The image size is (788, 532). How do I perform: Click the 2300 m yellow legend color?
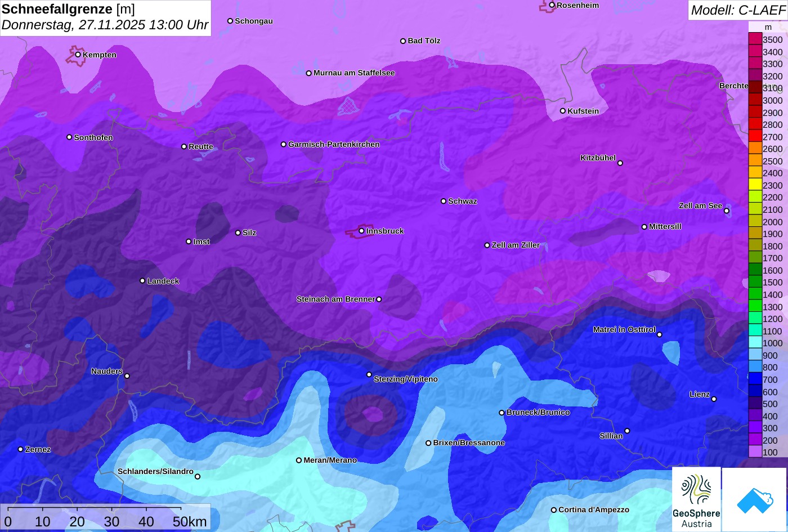755,185
